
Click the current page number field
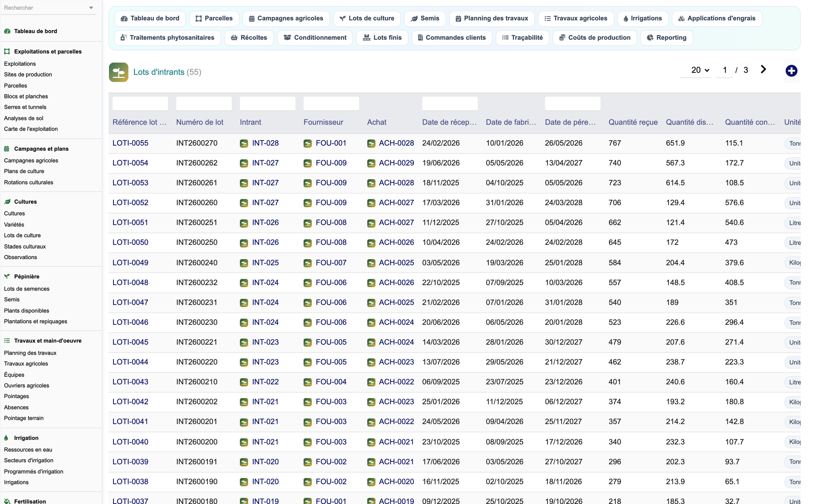pos(725,70)
